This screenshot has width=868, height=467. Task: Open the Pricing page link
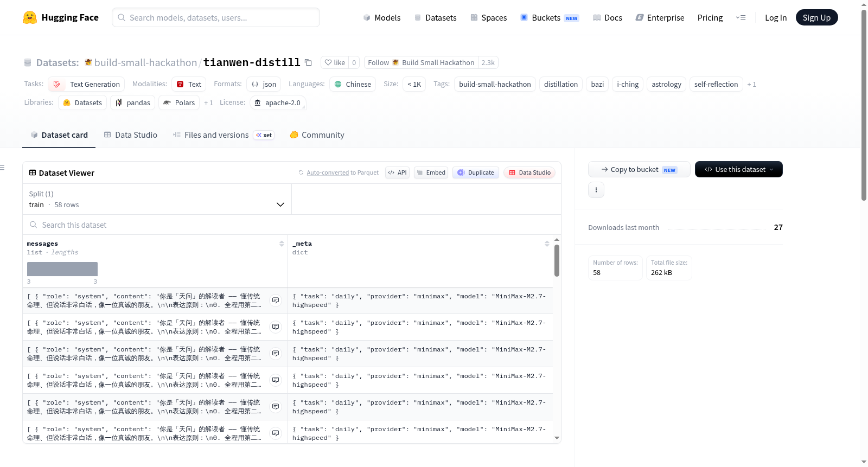[710, 17]
